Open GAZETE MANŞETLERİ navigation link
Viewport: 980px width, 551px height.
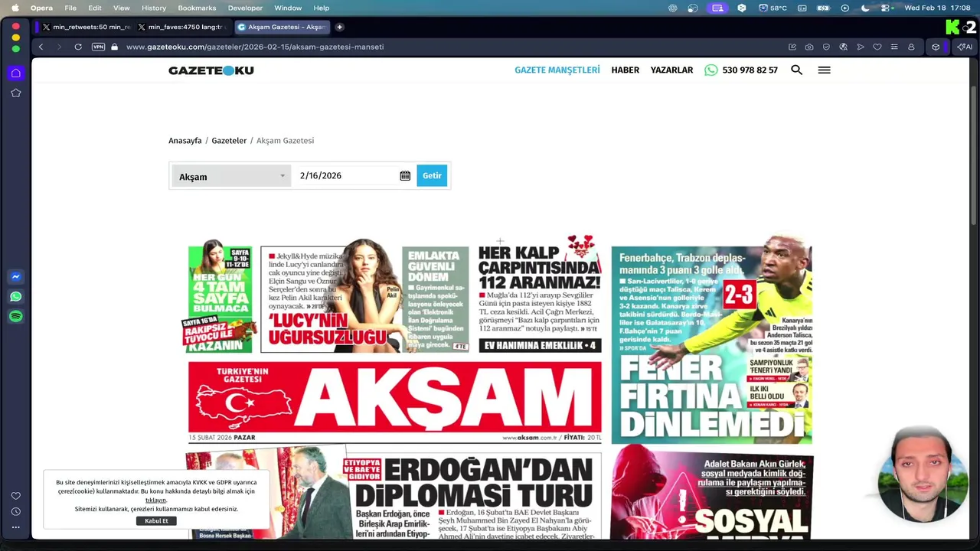pos(557,70)
